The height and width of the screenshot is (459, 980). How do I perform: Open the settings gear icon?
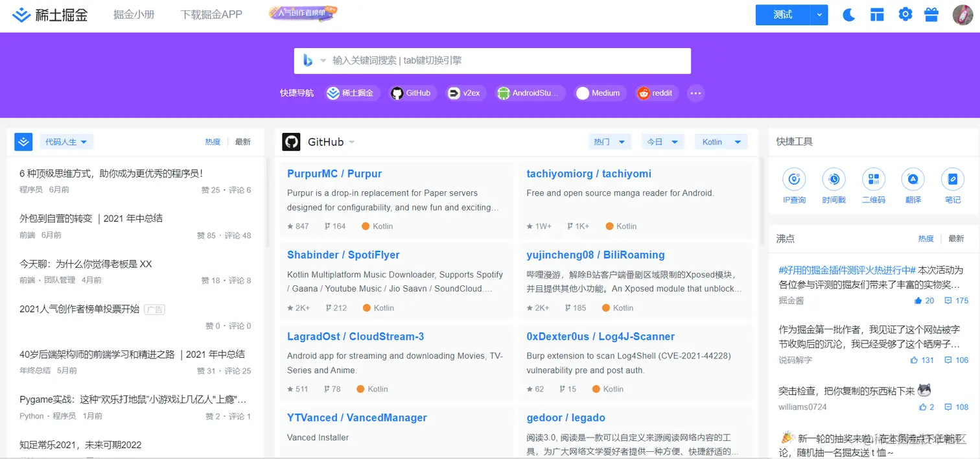click(x=905, y=14)
